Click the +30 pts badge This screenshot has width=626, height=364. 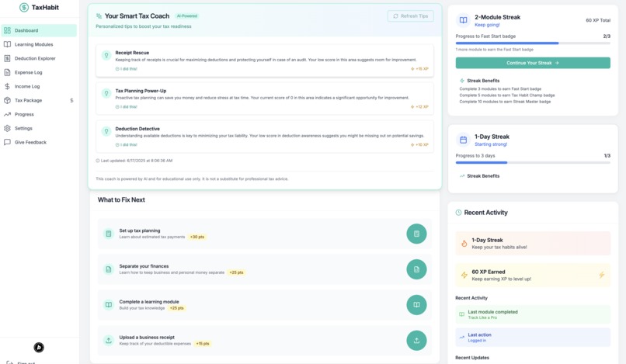point(196,237)
